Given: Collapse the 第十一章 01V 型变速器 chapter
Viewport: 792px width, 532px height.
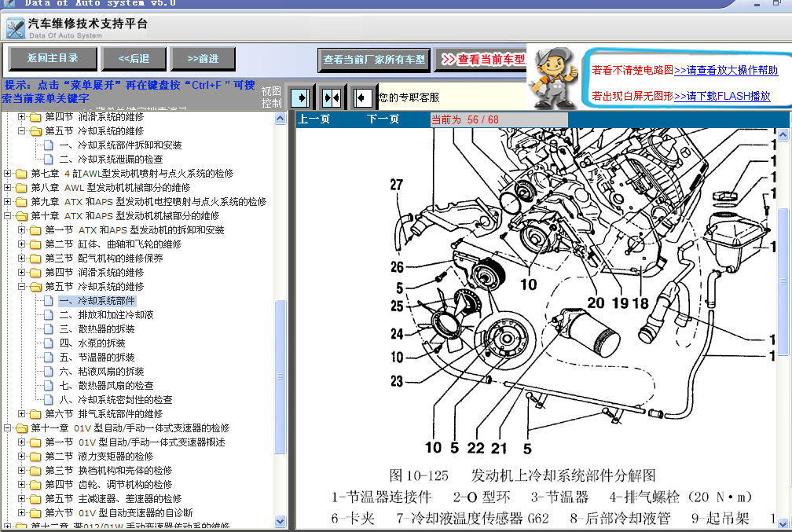Looking at the screenshot, I should [8, 428].
